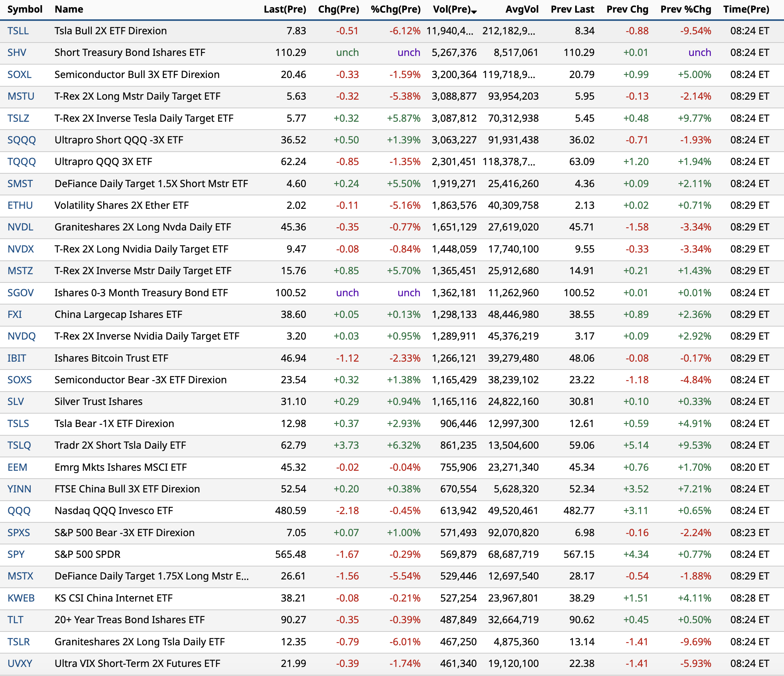Click the TLT symbol link
Image resolution: width=784 pixels, height=676 pixels.
click(15, 620)
